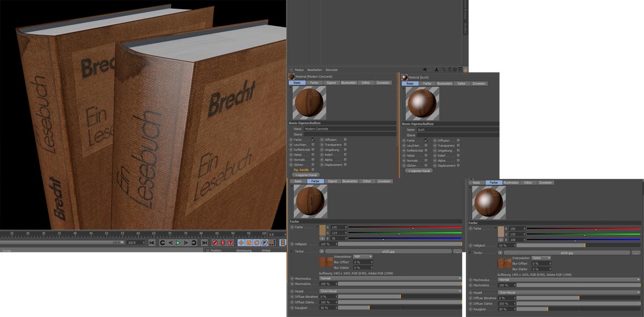Viewport: 644px width, 317px height.
Task: Enable Transparenz checkbox for Modern Concrete
Action: point(345,145)
